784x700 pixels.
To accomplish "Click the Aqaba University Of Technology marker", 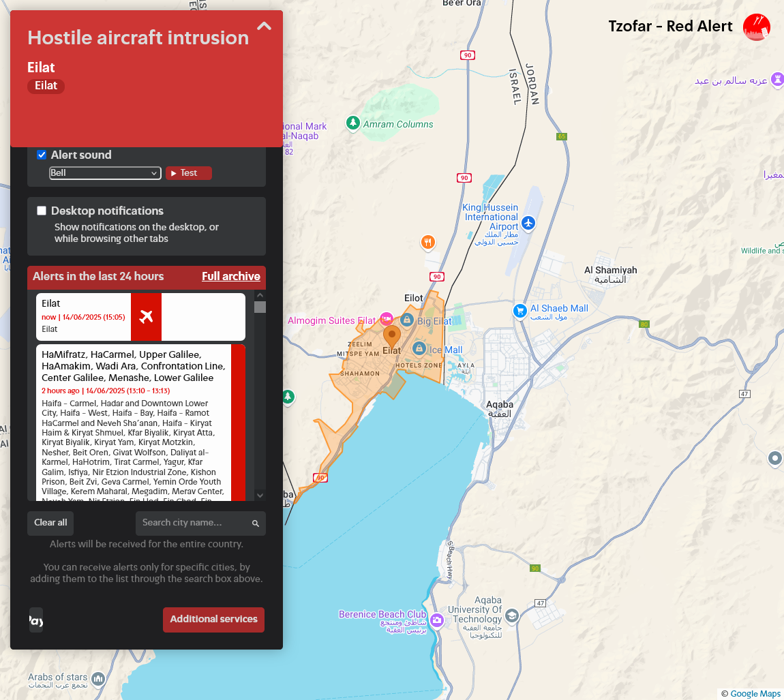I will click(512, 615).
